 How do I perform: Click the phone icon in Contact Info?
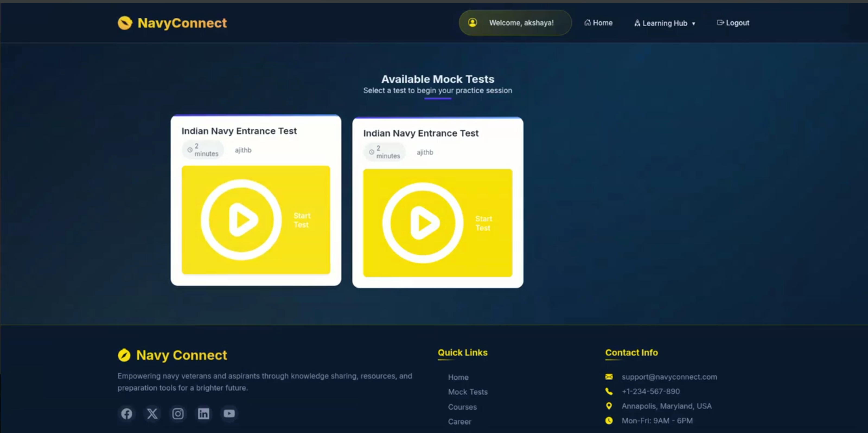(x=609, y=391)
